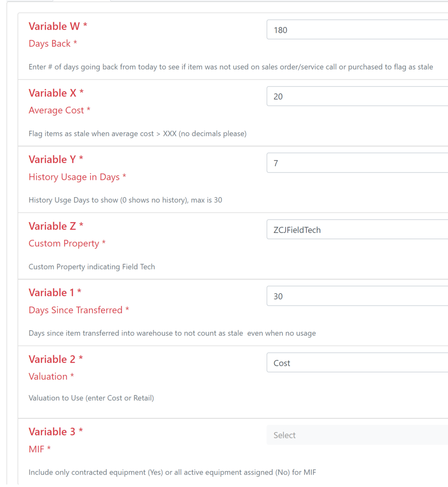Click the MIF label
The image size is (448, 487).
coord(40,449)
